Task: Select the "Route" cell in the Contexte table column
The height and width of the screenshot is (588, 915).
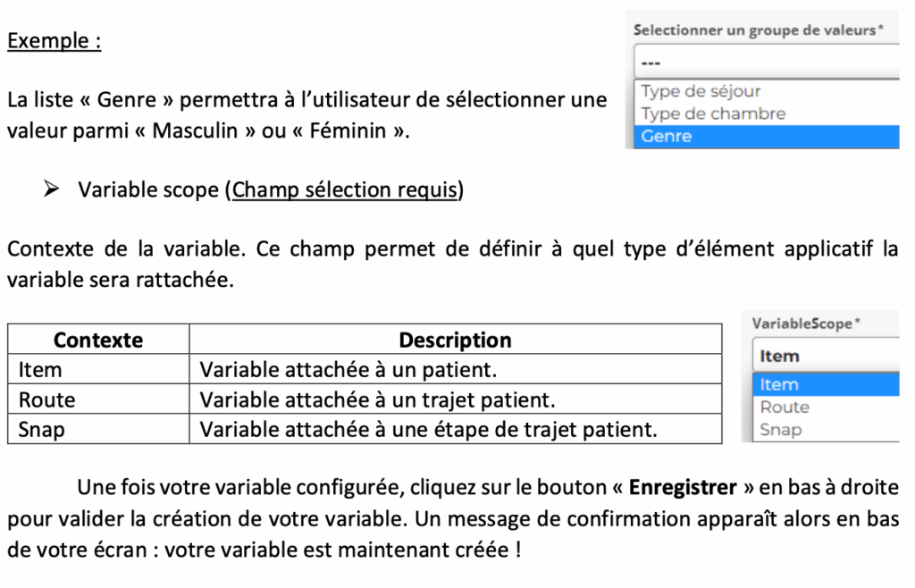Action: click(x=98, y=399)
